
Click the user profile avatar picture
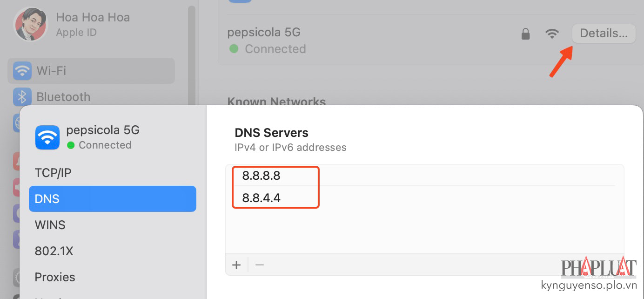point(30,24)
